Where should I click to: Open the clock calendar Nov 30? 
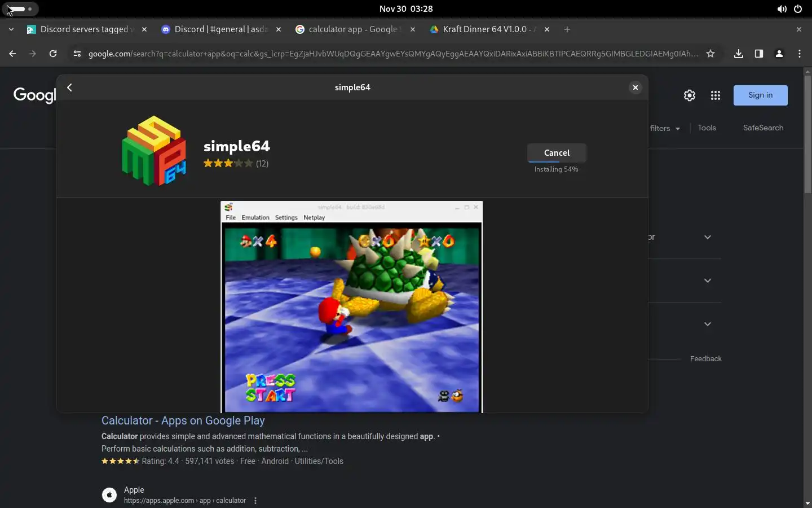tap(406, 9)
